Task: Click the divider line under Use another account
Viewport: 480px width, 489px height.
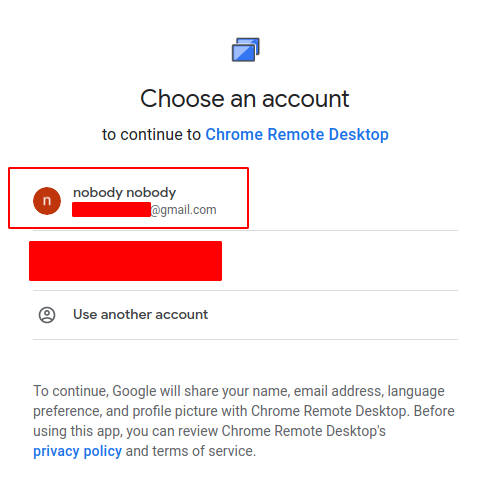Action: click(x=245, y=340)
